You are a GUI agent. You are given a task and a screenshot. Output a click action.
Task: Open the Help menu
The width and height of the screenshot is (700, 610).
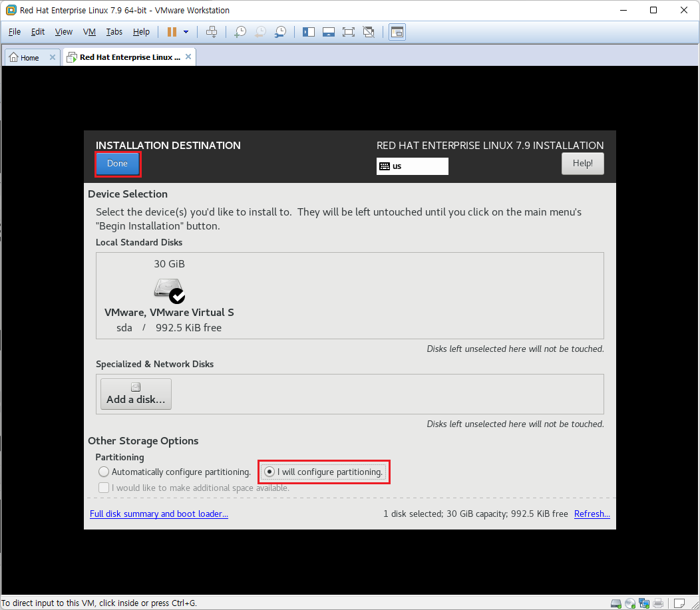point(141,32)
